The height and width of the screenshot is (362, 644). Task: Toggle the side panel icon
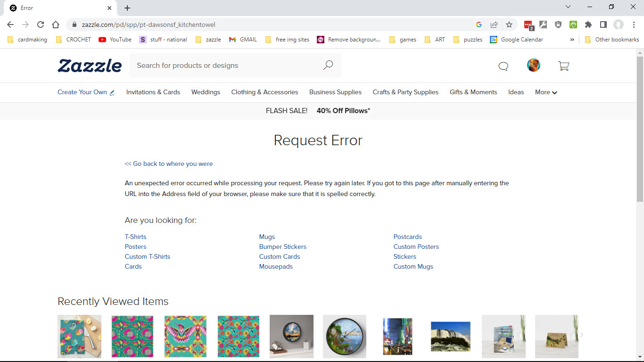coord(603,25)
